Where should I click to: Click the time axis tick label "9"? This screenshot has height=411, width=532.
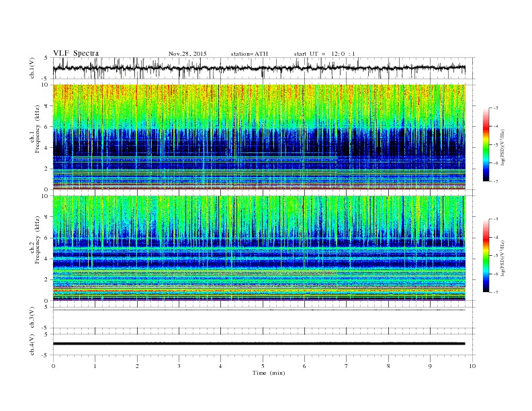[x=430, y=366]
